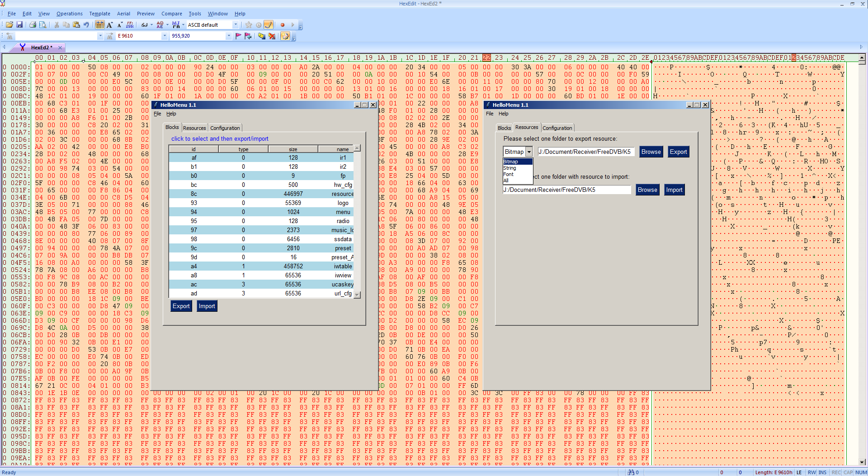The width and height of the screenshot is (868, 476).
Task: Open the Compare menu
Action: click(x=172, y=14)
